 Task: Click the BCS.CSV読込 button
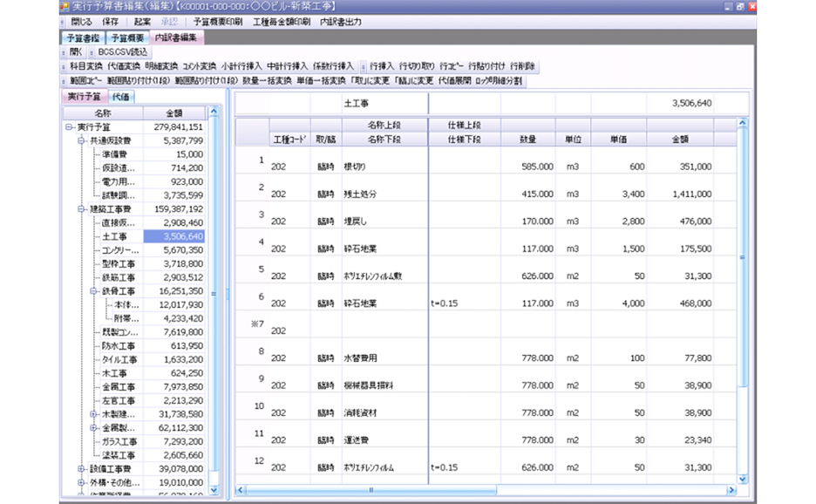coord(123,51)
